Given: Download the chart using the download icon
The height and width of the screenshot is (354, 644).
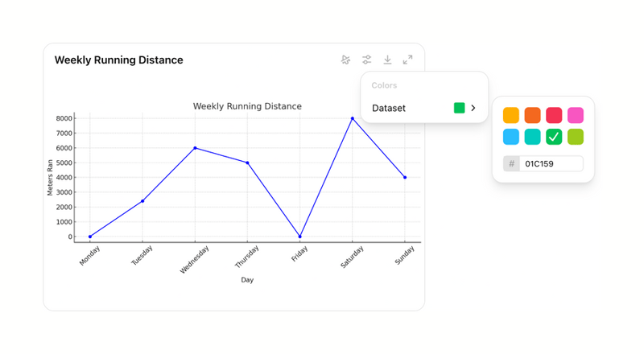Looking at the screenshot, I should pyautogui.click(x=387, y=60).
